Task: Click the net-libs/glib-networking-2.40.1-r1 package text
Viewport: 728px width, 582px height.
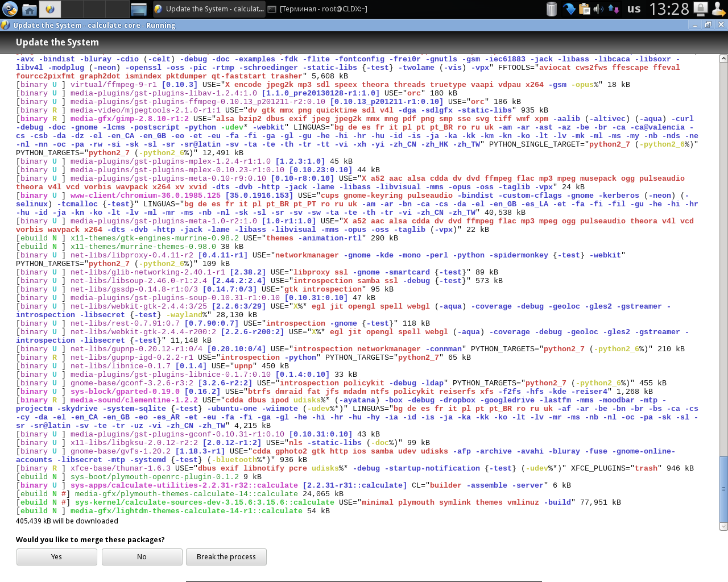Action: [148, 272]
